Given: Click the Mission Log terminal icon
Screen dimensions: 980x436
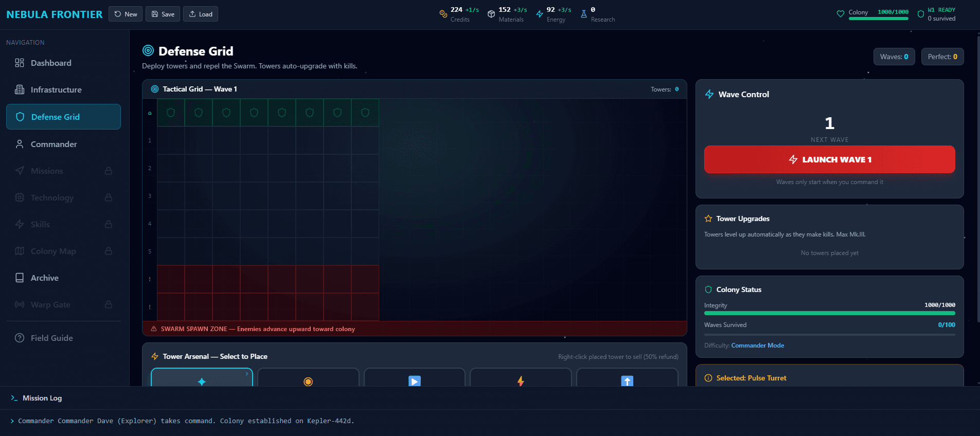Looking at the screenshot, I should click(14, 398).
